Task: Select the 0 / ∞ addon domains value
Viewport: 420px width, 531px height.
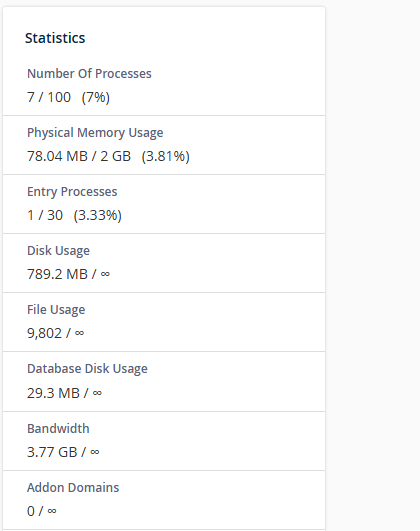Action: click(x=42, y=511)
